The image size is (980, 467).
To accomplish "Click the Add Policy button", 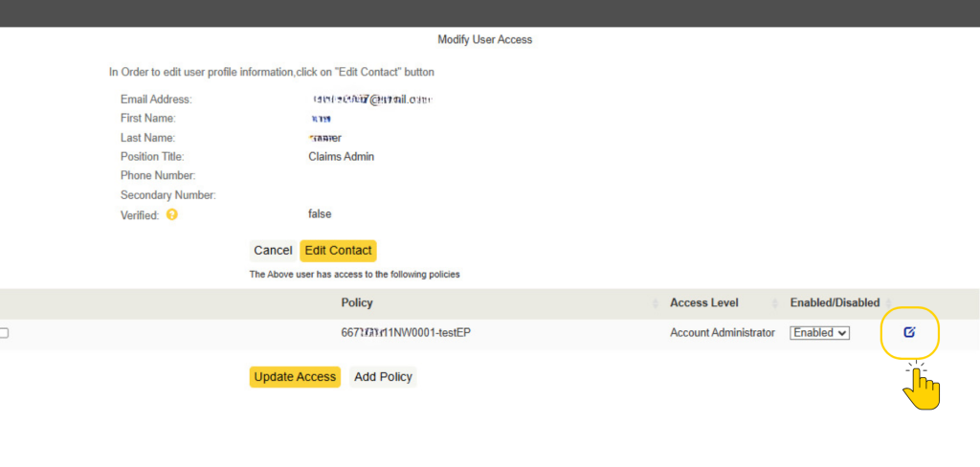I will pos(383,377).
